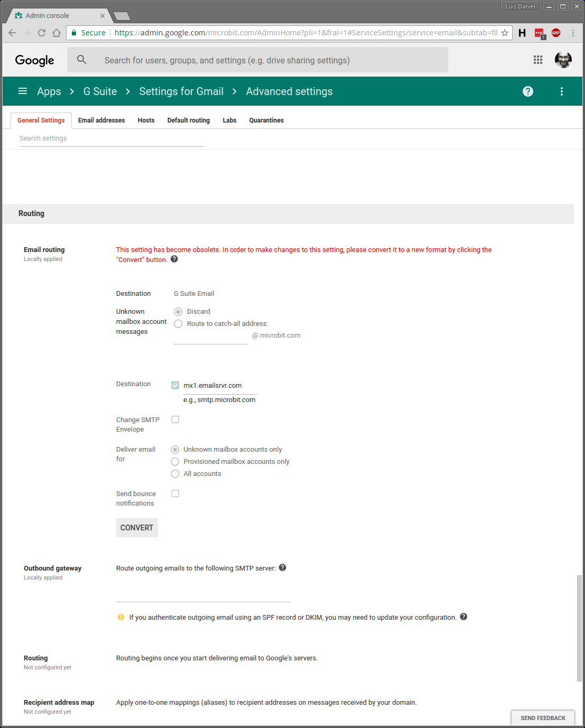Go to G Suite in the breadcrumb
The width and height of the screenshot is (585, 728).
coord(100,91)
